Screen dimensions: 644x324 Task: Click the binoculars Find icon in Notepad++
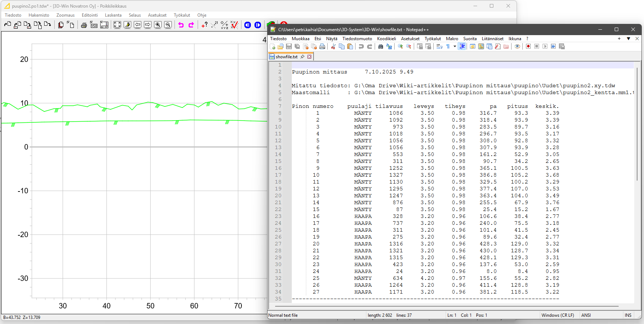click(380, 46)
